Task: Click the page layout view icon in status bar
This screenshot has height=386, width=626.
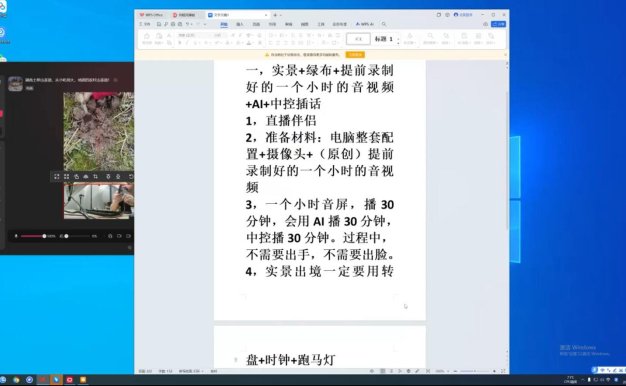Action: tap(382, 371)
